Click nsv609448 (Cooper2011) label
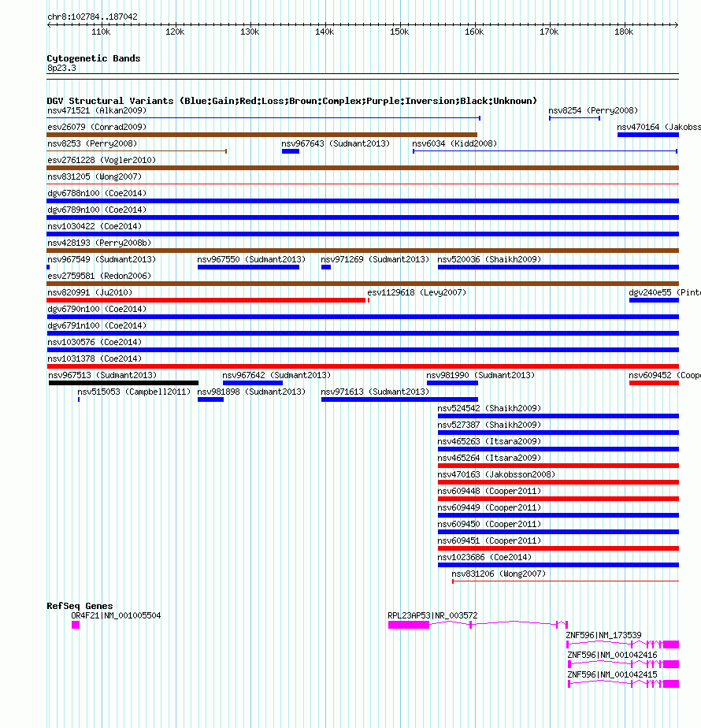This screenshot has width=701, height=728. pyautogui.click(x=489, y=491)
